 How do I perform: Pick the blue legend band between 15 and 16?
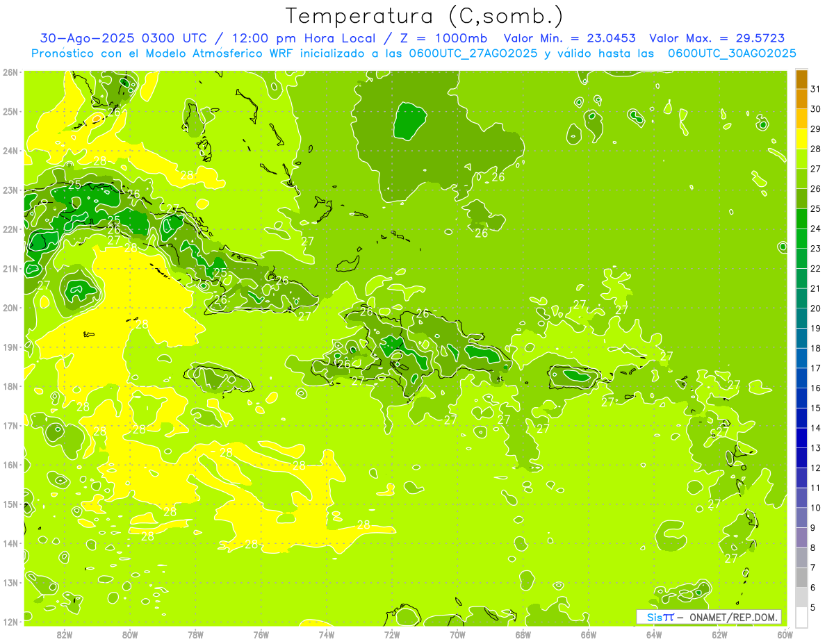point(801,398)
